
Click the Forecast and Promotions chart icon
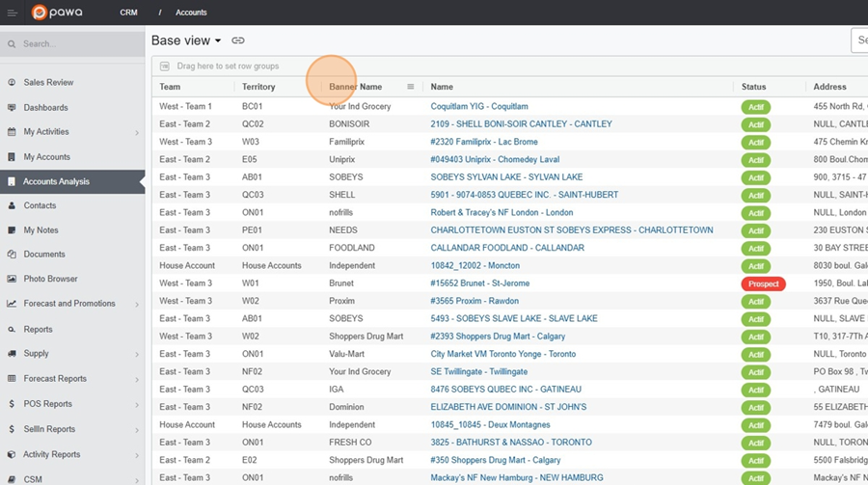point(12,304)
